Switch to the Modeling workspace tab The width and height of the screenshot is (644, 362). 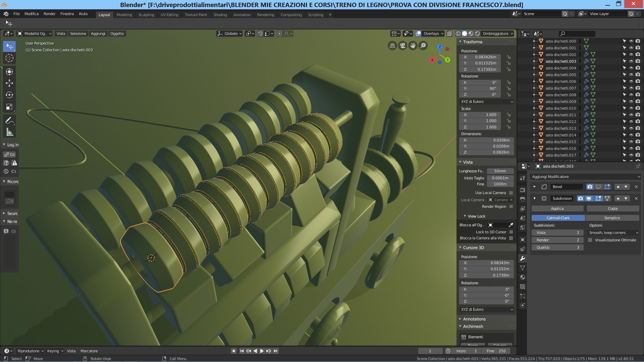(x=124, y=15)
